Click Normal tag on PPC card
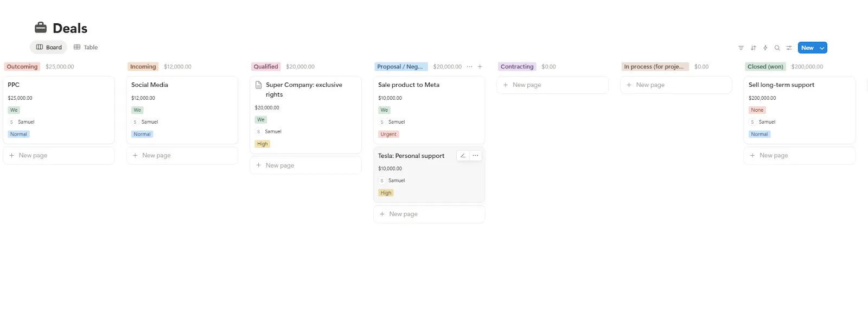 pos(18,135)
